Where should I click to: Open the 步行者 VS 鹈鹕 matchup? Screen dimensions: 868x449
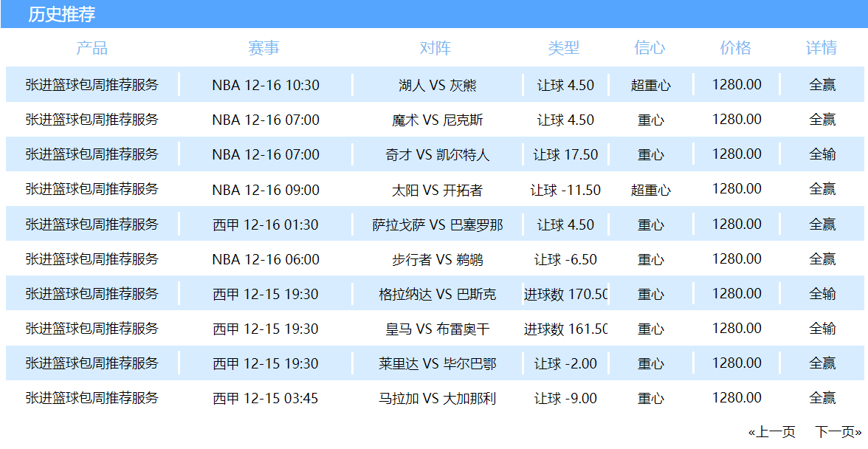437,259
